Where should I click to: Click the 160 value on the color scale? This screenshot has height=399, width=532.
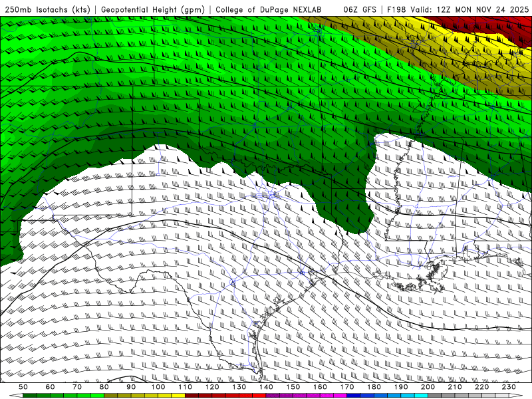click(x=320, y=387)
